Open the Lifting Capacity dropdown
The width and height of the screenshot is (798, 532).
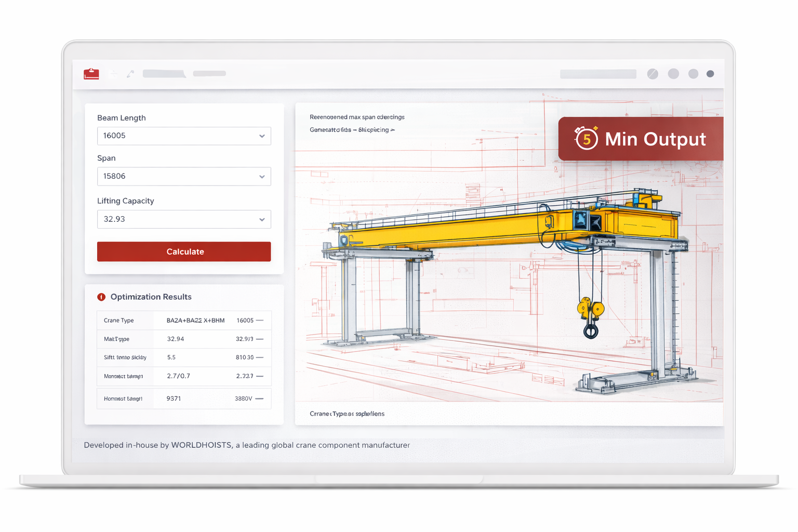(184, 219)
